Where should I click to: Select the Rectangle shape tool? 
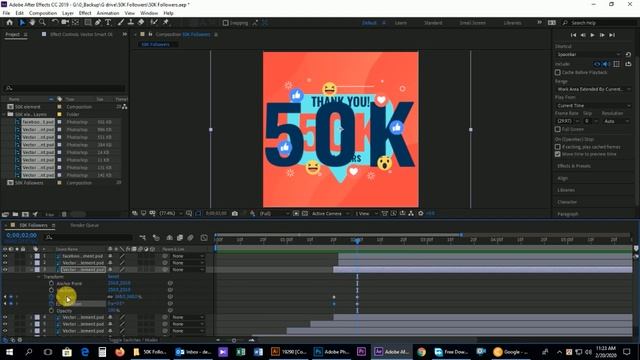pyautogui.click(x=88, y=22)
